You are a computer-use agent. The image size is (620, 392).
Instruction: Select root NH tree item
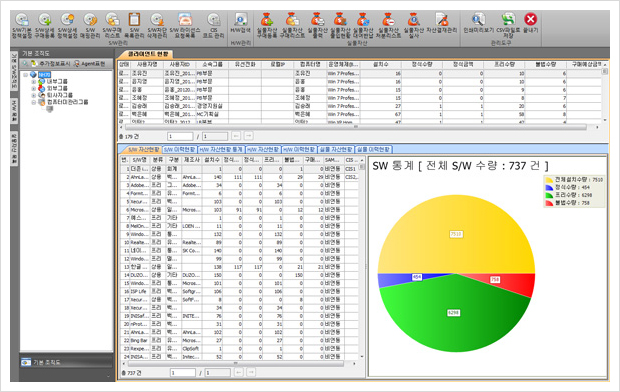pos(44,74)
